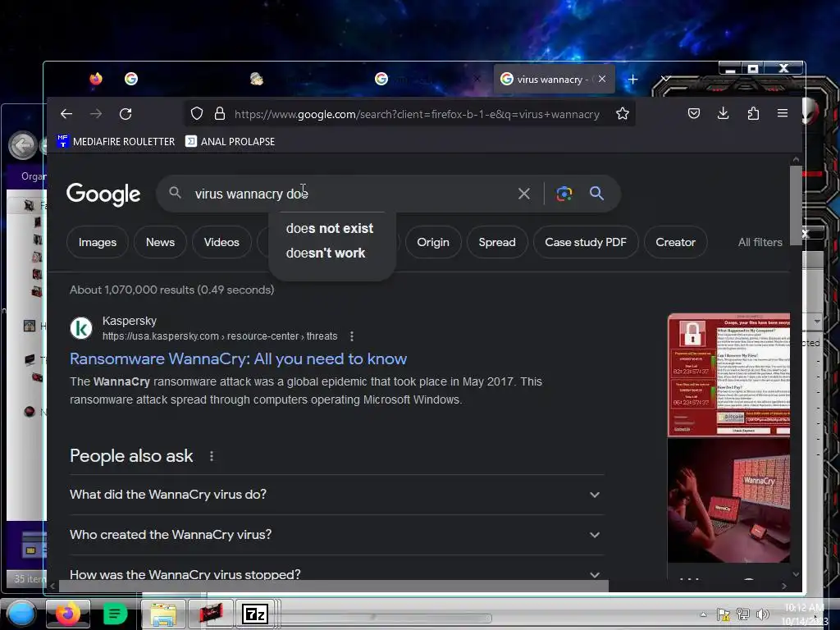Viewport: 840px width, 630px height.
Task: Open the red graphics card taskbar icon
Action: click(210, 614)
